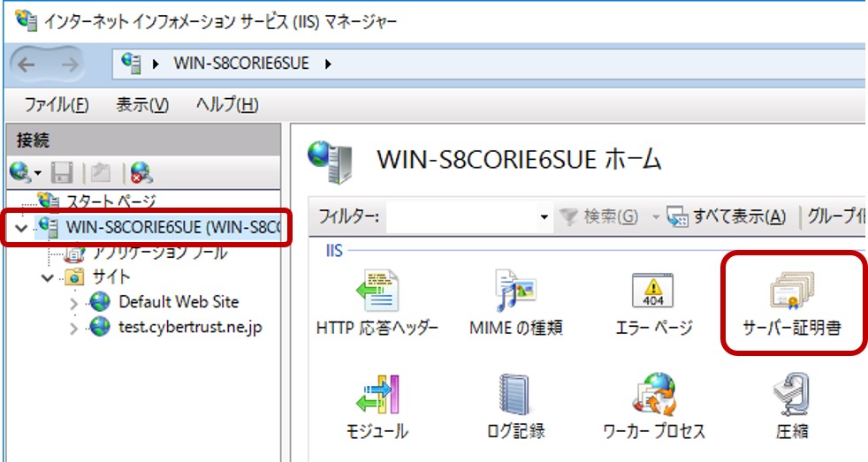Expand the test.cybertrust.ne.jp site node

(73, 328)
